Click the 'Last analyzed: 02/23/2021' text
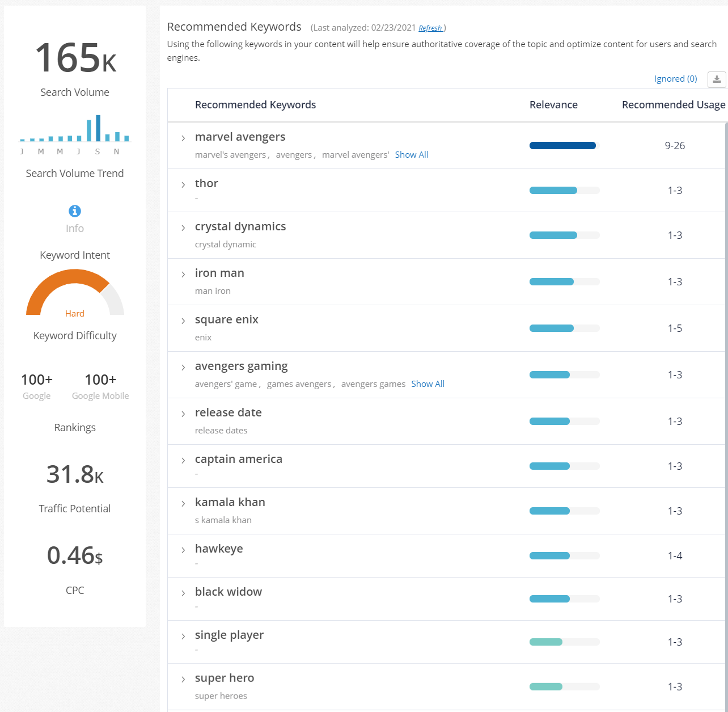The height and width of the screenshot is (712, 728). point(364,28)
